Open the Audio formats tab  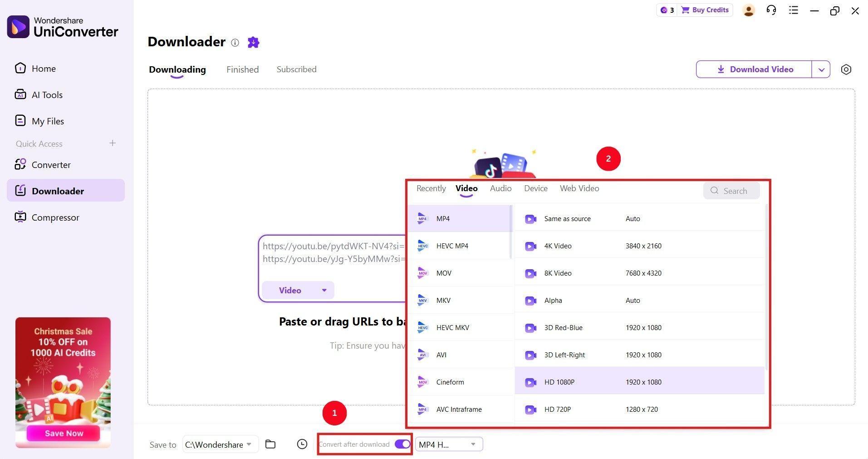coord(500,188)
